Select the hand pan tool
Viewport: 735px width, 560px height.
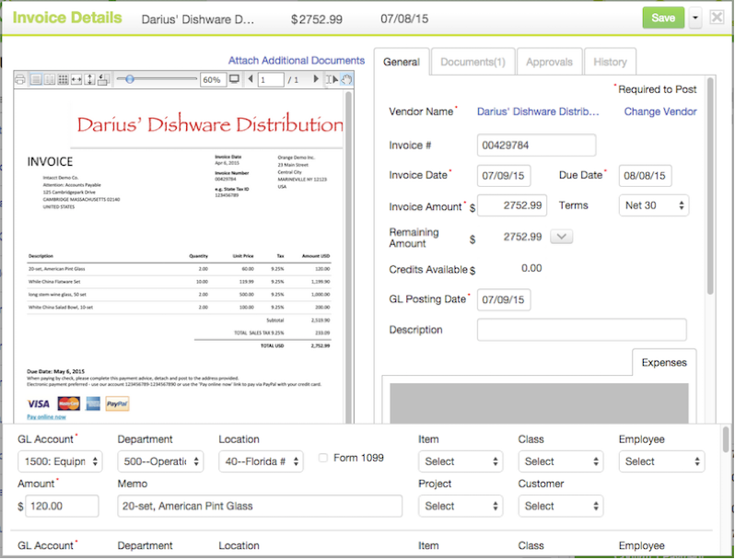pyautogui.click(x=347, y=80)
